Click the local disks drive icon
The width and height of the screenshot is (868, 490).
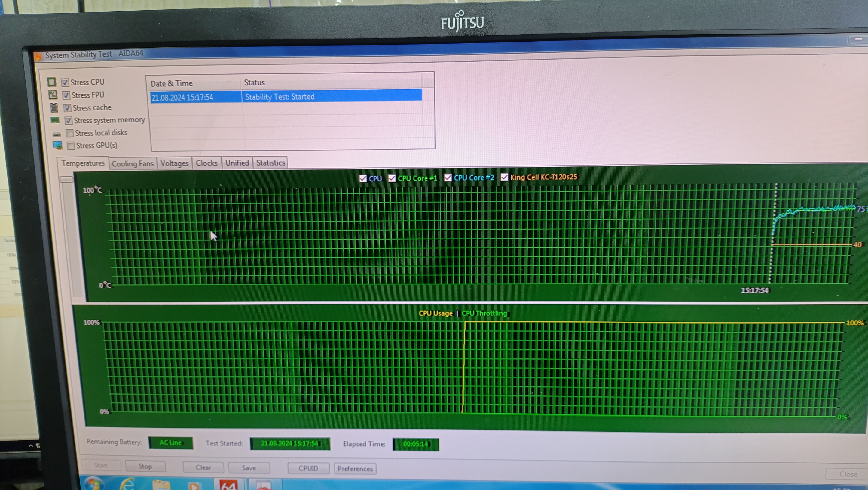click(x=57, y=134)
